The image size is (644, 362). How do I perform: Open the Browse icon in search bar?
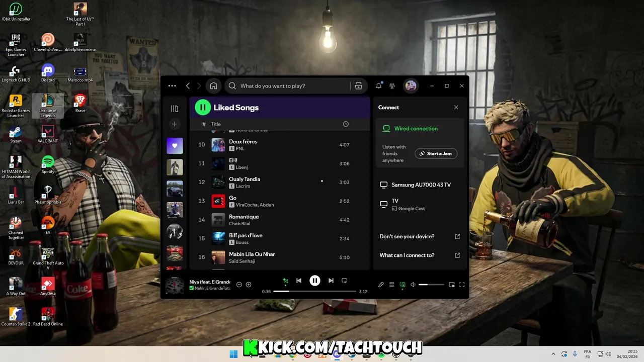358,86
